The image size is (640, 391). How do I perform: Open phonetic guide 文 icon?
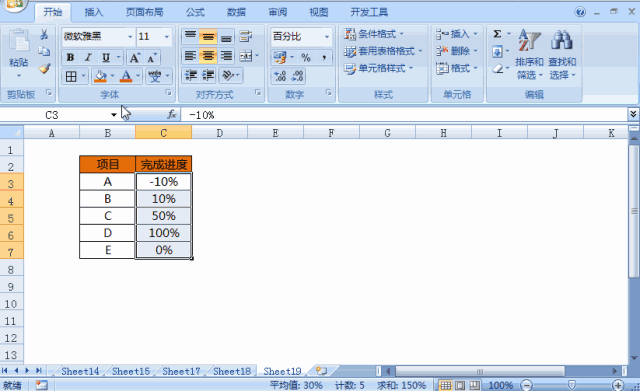pyautogui.click(x=155, y=76)
